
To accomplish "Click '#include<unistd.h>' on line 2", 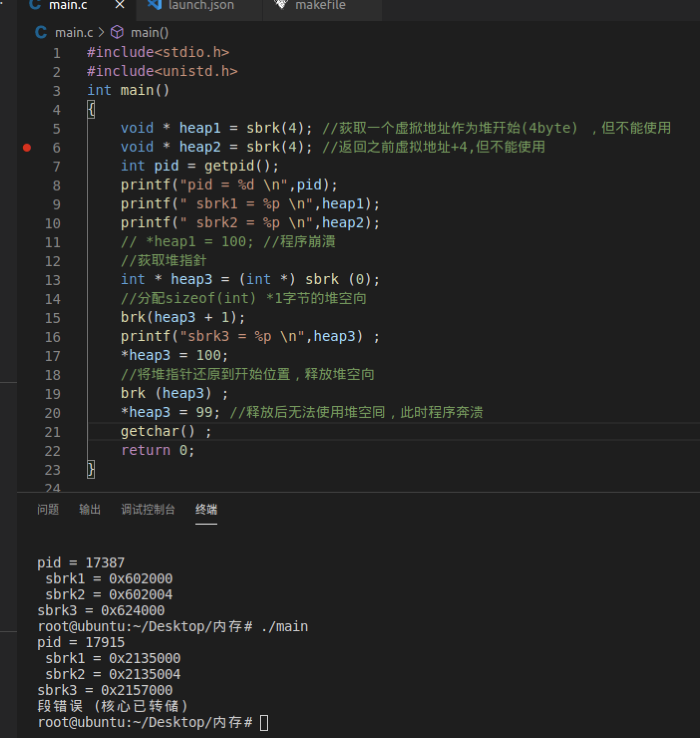I will coord(162,71).
